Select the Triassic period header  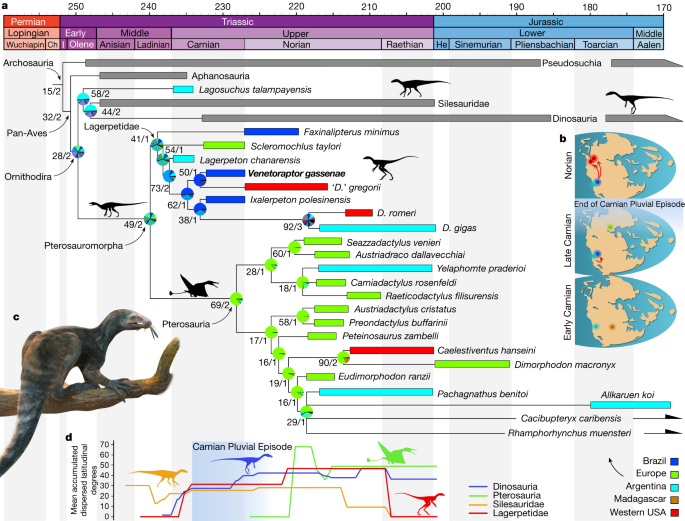248,20
